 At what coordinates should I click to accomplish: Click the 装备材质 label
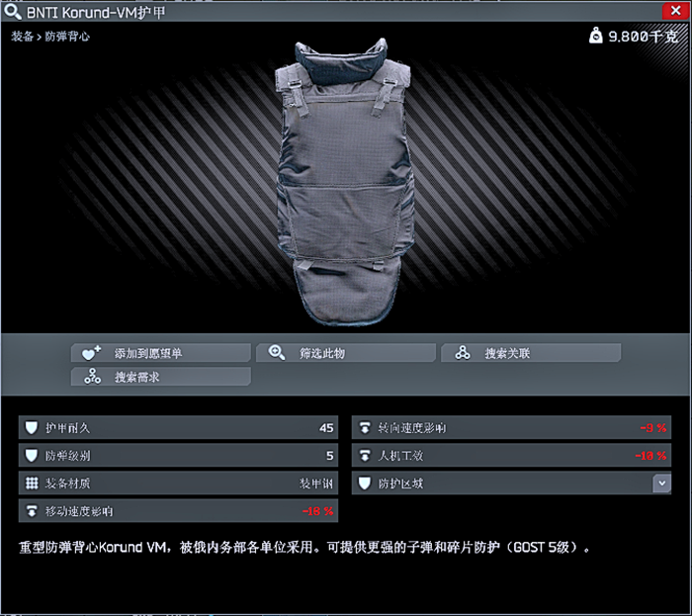point(67,484)
